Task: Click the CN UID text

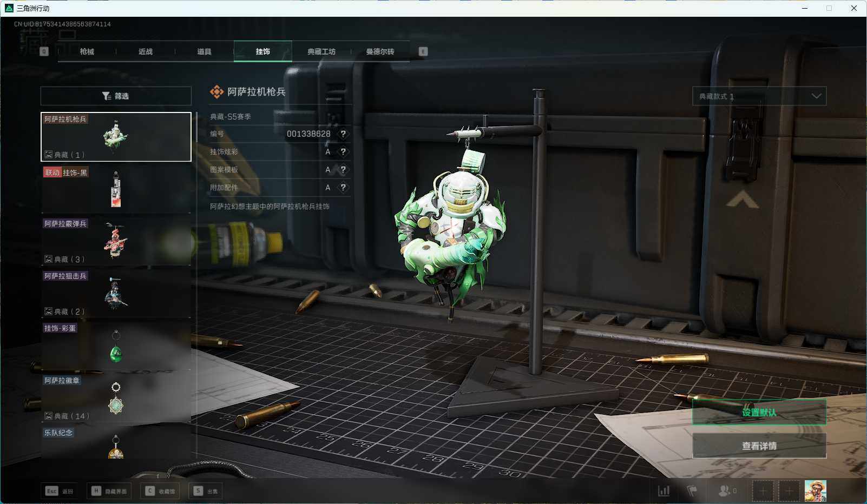Action: [x=62, y=24]
